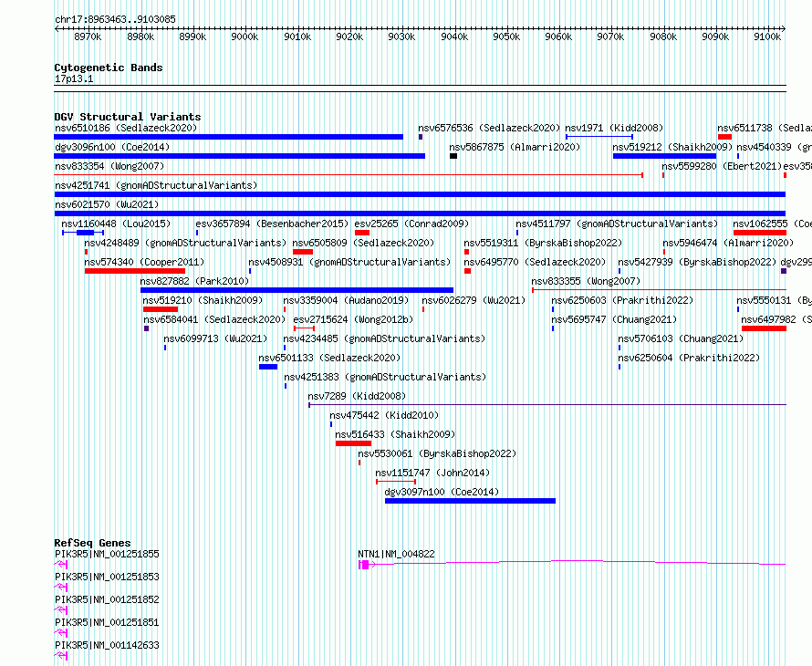Click nsv6250604 (Prakrithi2022) label
The height and width of the screenshot is (666, 812).
(689, 358)
